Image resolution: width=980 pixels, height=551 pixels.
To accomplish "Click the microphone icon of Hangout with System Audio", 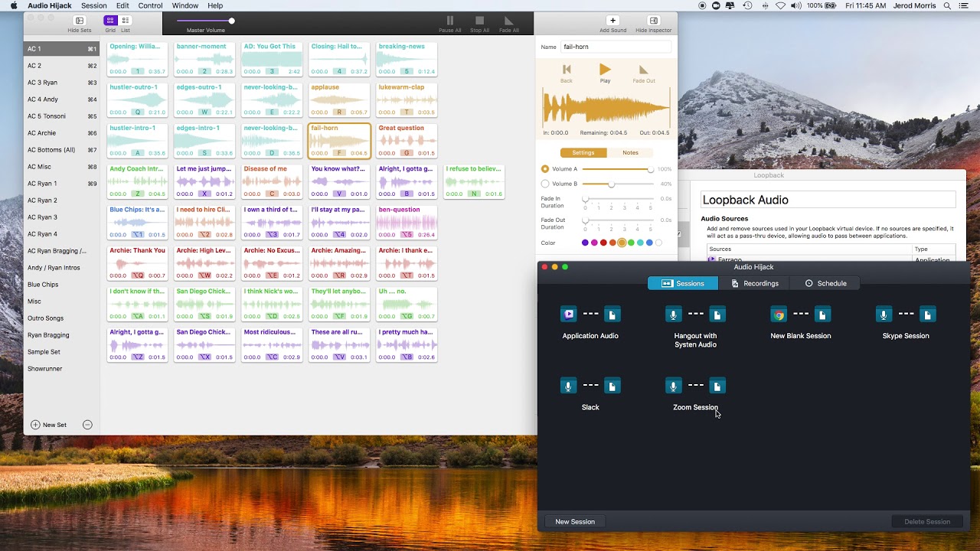I will click(x=673, y=315).
